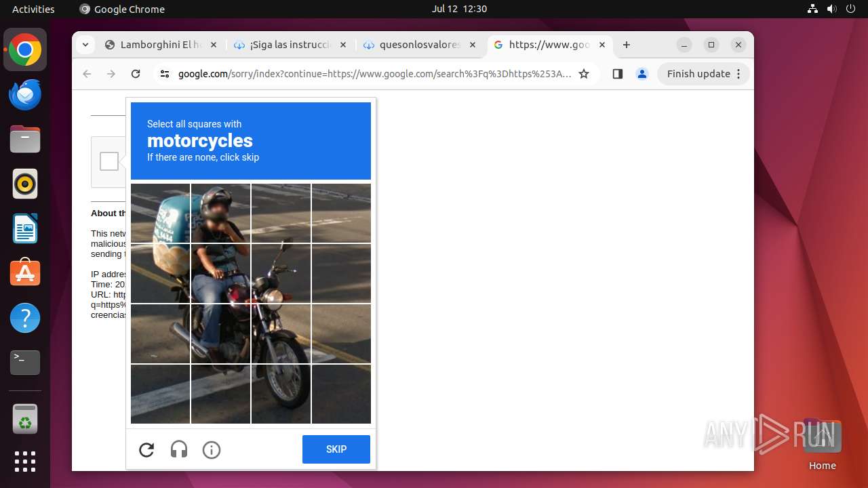The width and height of the screenshot is (868, 488).
Task: Click the Finish update button
Action: point(703,74)
